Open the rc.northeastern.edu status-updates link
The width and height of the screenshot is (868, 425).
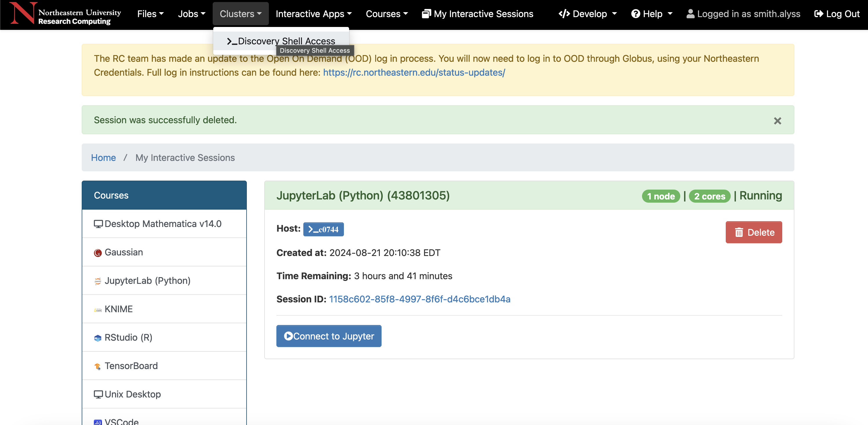(x=413, y=72)
